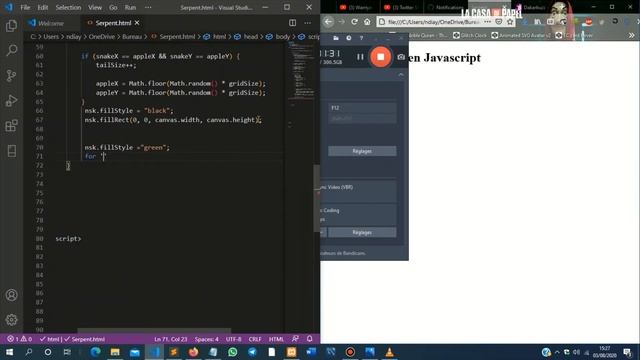The width and height of the screenshot is (640, 360).
Task: Go back in the Firefox browser
Action: pyautogui.click(x=328, y=22)
